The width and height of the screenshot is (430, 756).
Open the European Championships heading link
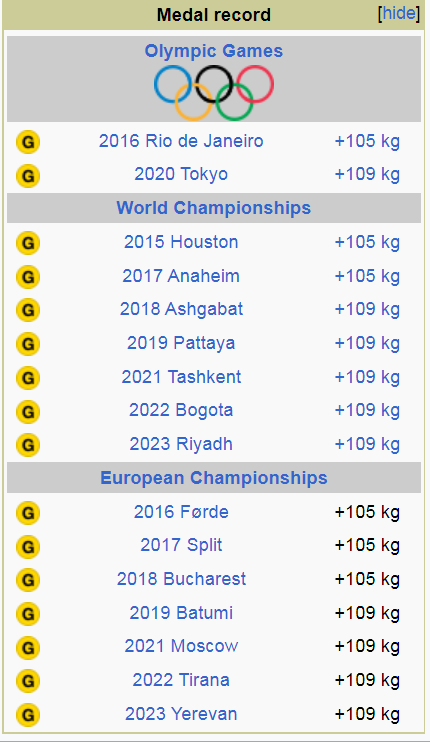[x=214, y=478]
